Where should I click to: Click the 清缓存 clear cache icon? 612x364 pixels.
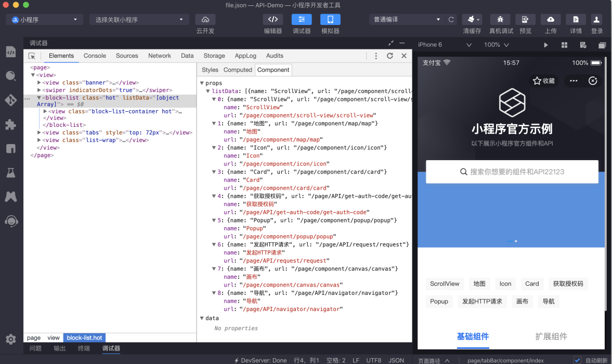472,20
